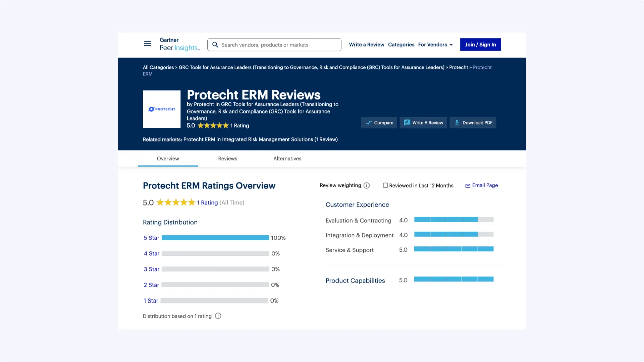Click Email Page envelope link

click(x=482, y=185)
